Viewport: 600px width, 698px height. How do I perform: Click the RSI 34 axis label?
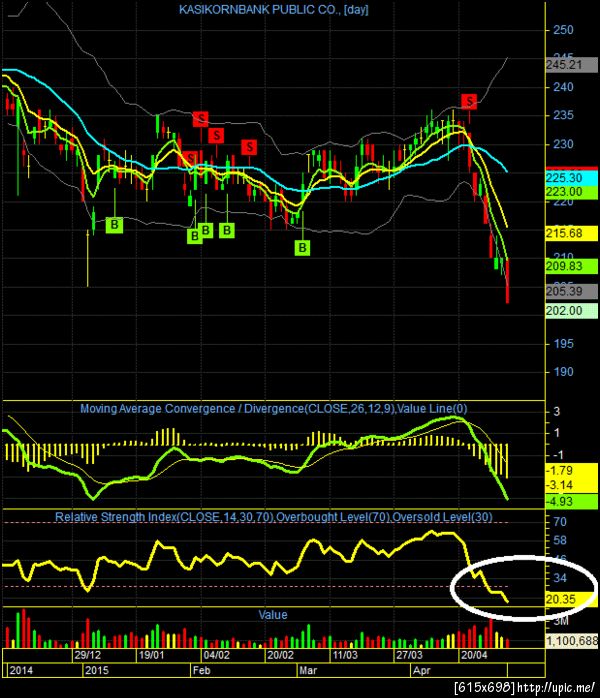[x=559, y=578]
